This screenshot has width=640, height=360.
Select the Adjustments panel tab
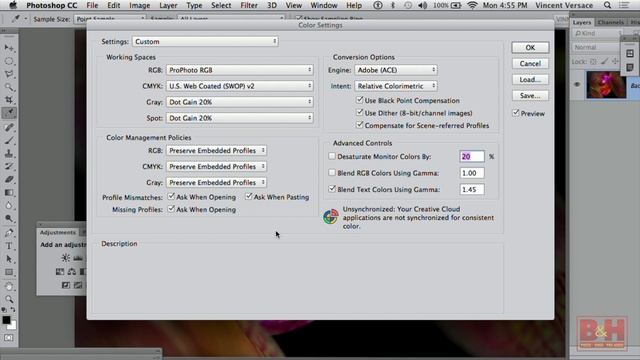(x=58, y=232)
